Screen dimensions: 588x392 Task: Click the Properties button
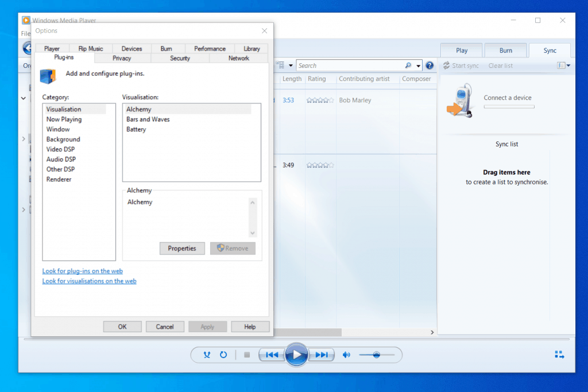coord(182,248)
